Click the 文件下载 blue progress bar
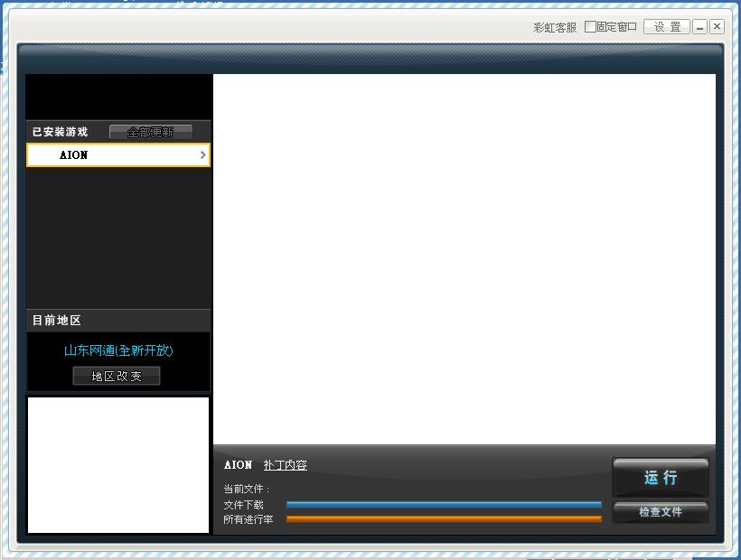Screen dimensions: 741x560 pos(444,505)
